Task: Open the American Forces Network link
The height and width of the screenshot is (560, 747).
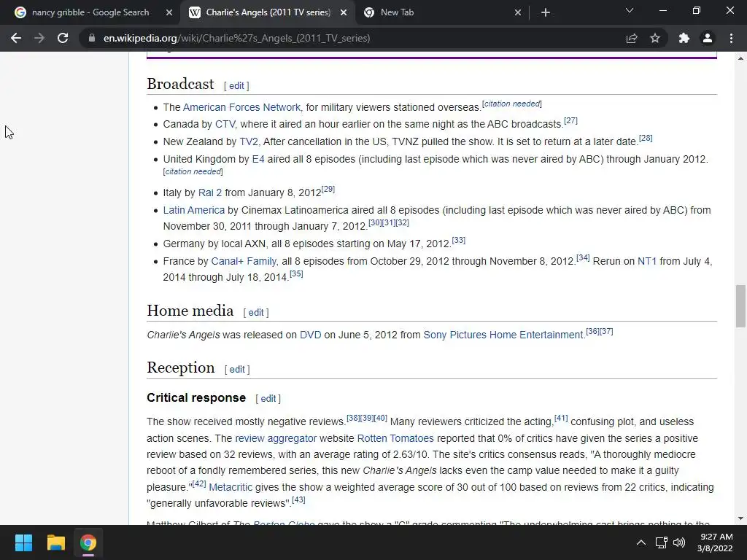Action: point(241,107)
